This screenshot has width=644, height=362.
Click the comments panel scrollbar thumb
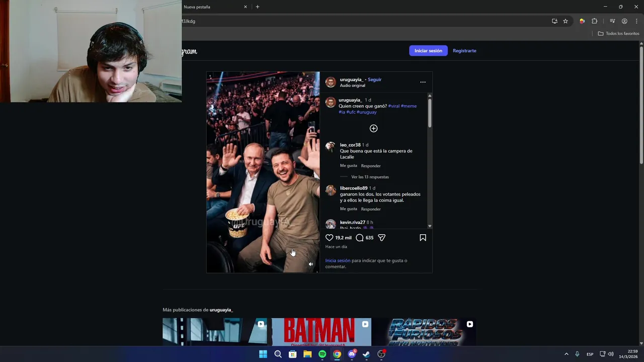coord(429,112)
